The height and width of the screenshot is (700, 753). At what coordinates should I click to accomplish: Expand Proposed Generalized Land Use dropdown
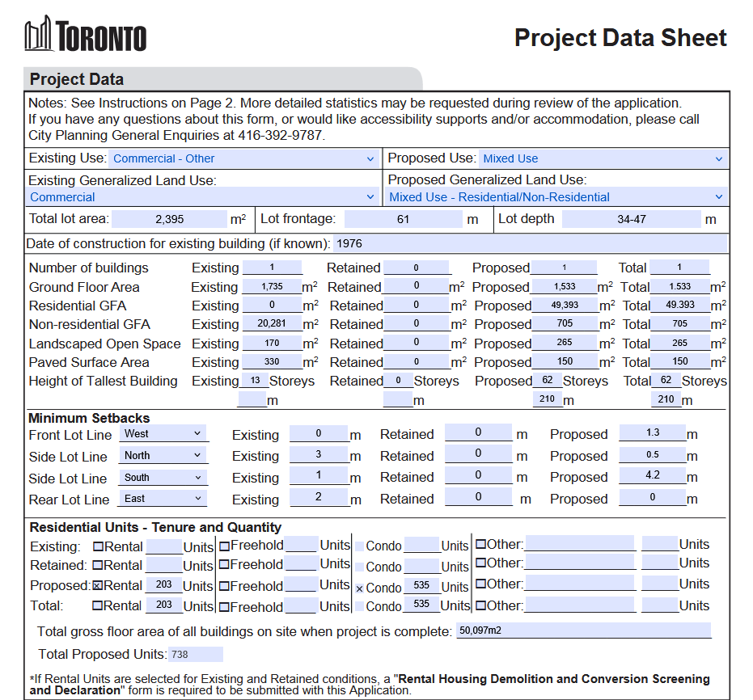click(x=556, y=196)
